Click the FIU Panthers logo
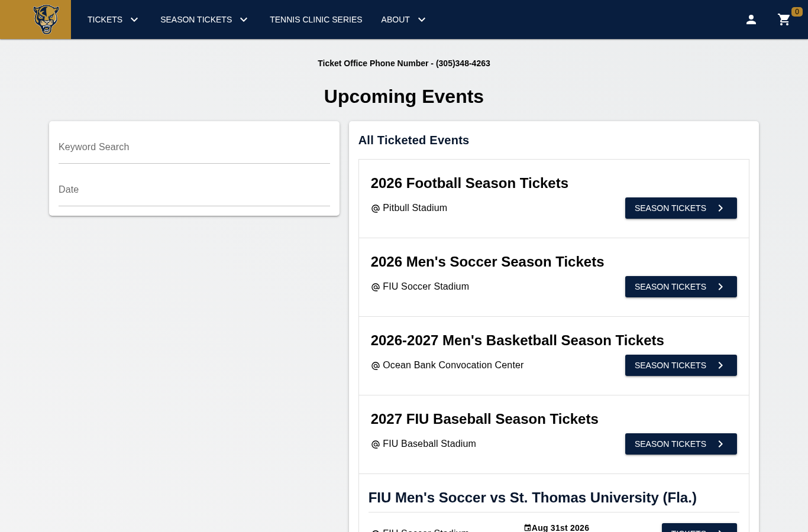 [x=46, y=20]
